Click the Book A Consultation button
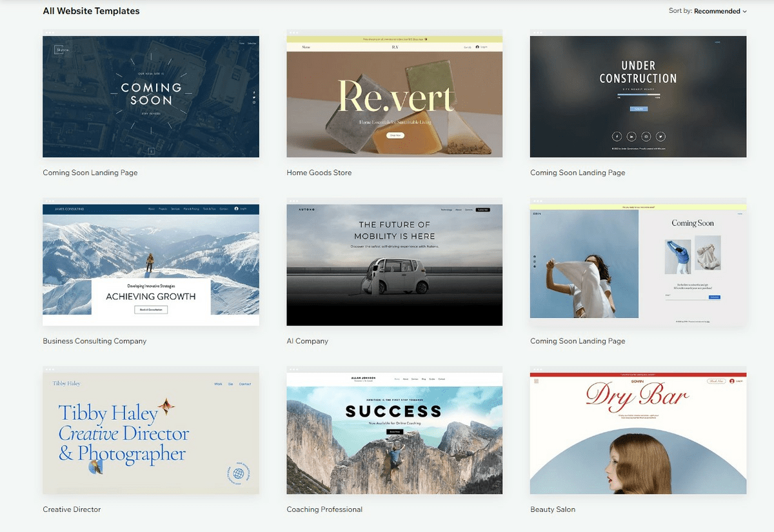Image resolution: width=774 pixels, height=532 pixels. (x=150, y=309)
